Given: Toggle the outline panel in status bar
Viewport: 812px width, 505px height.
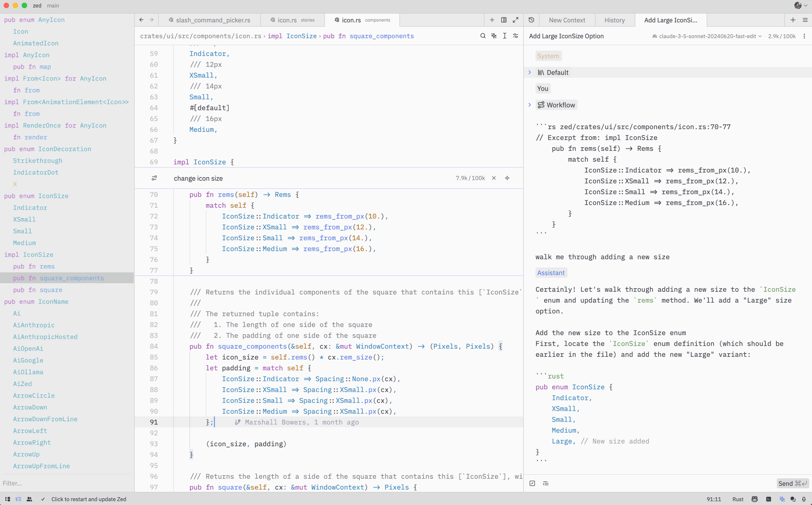Looking at the screenshot, I should (19, 499).
